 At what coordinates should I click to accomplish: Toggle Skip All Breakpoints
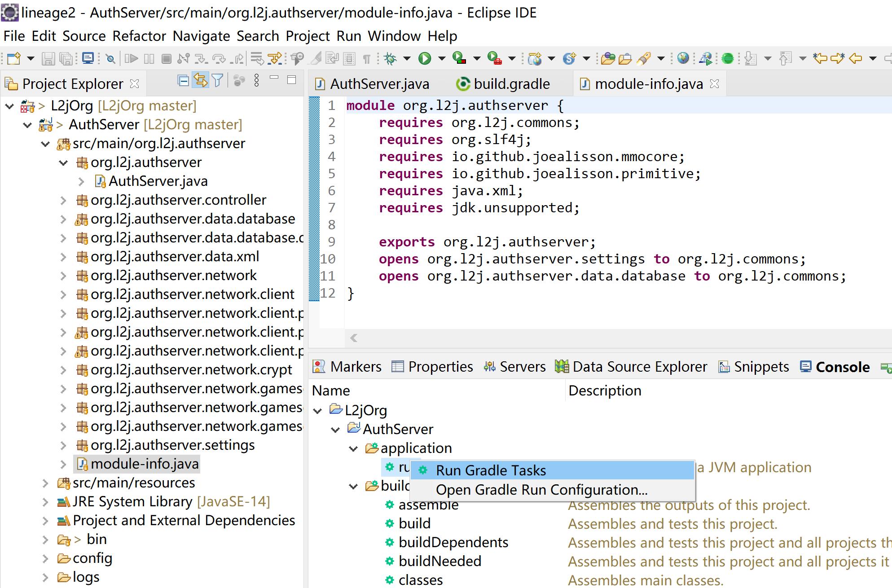[110, 58]
